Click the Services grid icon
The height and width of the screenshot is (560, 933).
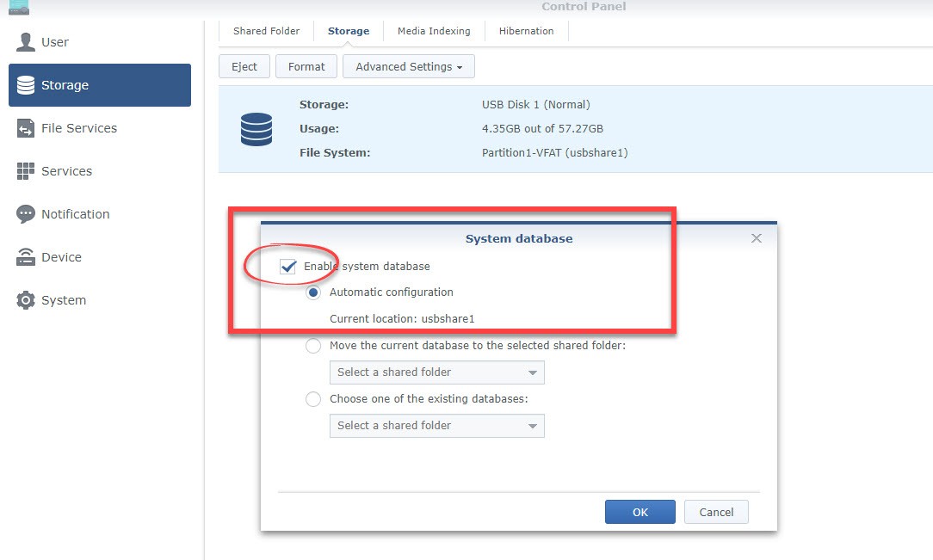(x=26, y=171)
